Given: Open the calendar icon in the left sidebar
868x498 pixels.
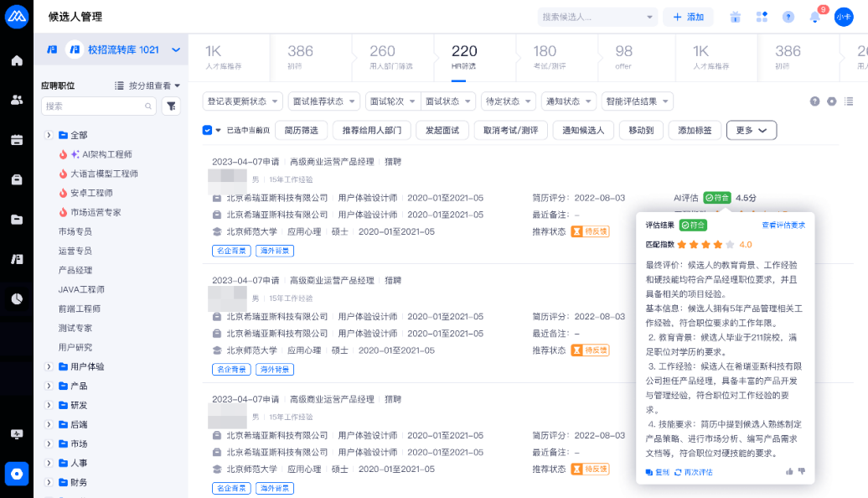Looking at the screenshot, I should [x=17, y=140].
